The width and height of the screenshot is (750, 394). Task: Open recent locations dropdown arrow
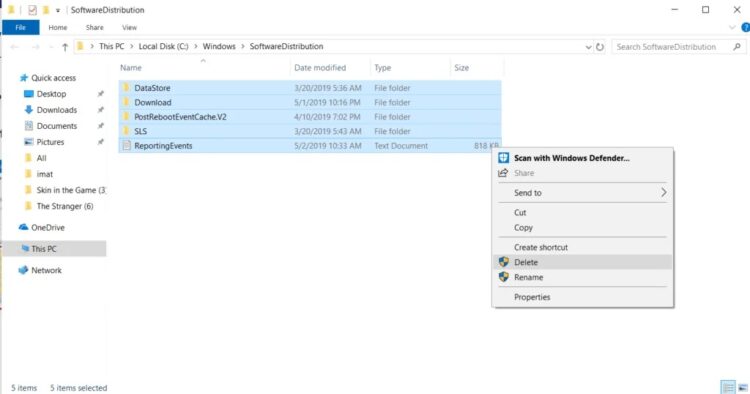51,47
